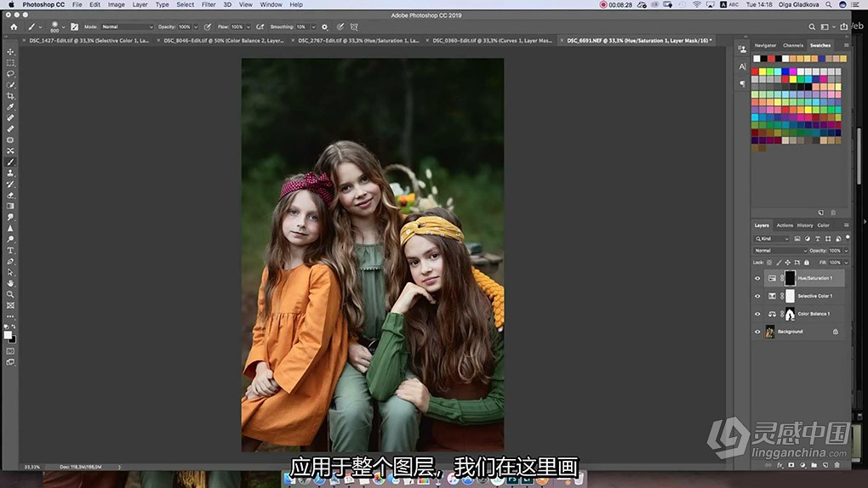
Task: Open the brush Opacity slider dropdown
Action: 196,26
